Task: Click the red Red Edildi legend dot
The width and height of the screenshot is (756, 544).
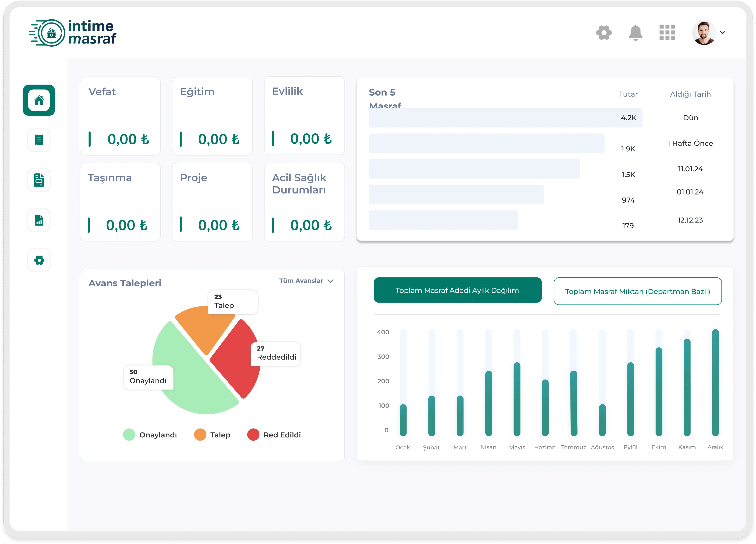Action: tap(253, 435)
